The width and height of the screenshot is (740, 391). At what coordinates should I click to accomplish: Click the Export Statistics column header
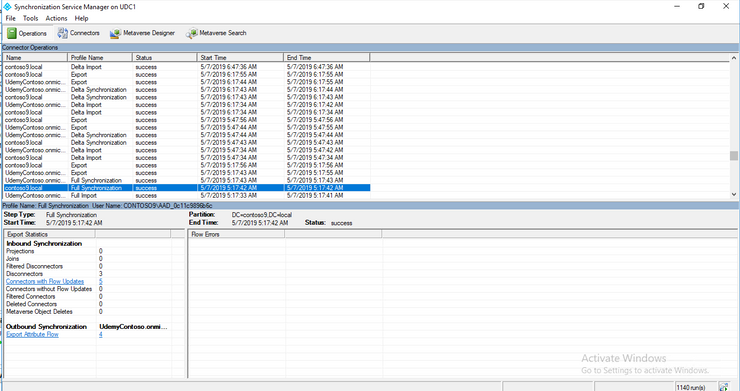[50, 234]
